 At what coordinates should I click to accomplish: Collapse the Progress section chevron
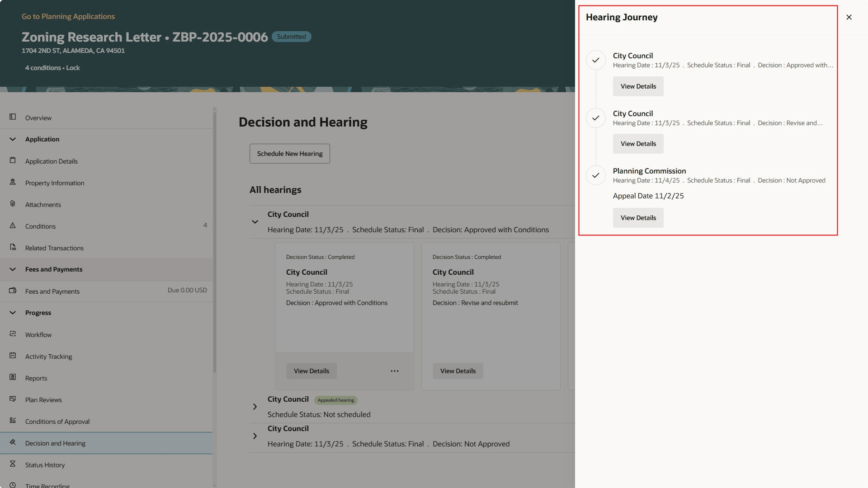coord(13,313)
